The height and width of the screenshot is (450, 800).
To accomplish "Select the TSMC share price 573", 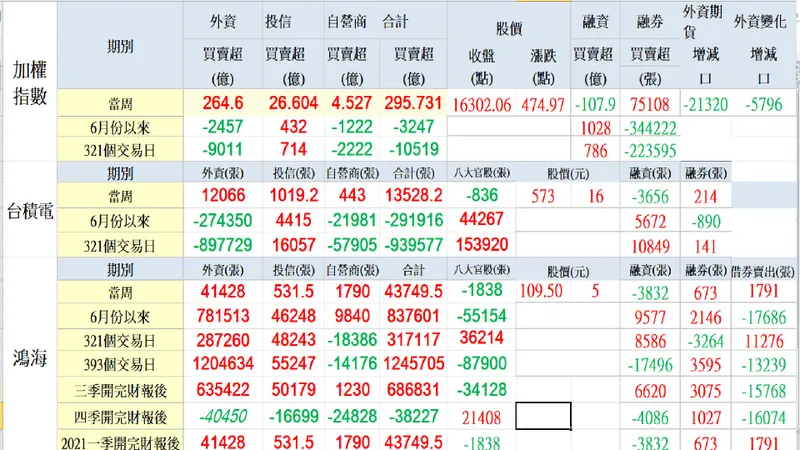I will click(x=543, y=196).
